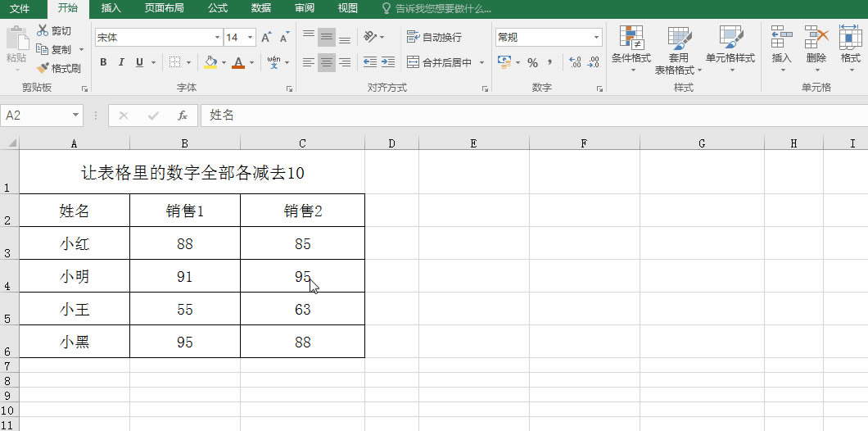Switch to the 公式 Formulas tab
This screenshot has height=431, width=868.
point(218,8)
